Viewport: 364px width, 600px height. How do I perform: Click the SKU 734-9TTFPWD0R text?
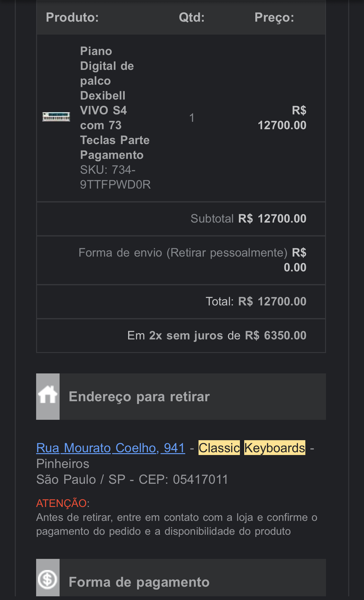[115, 177]
